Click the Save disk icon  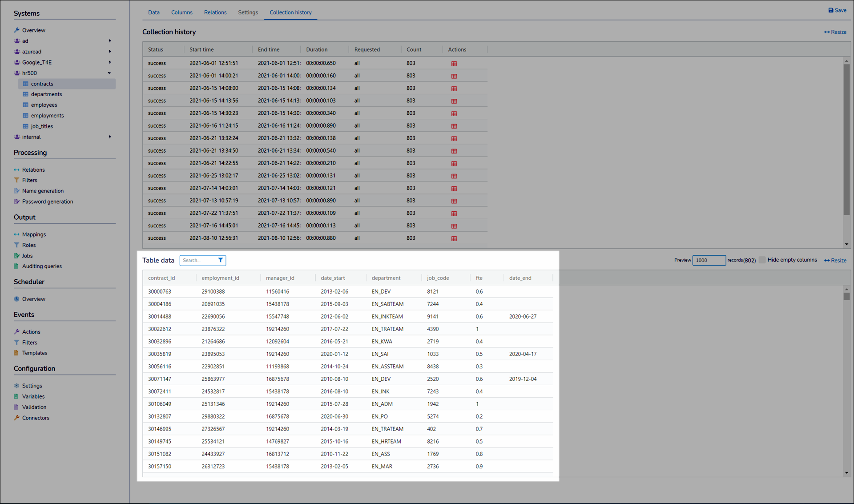pyautogui.click(x=830, y=10)
